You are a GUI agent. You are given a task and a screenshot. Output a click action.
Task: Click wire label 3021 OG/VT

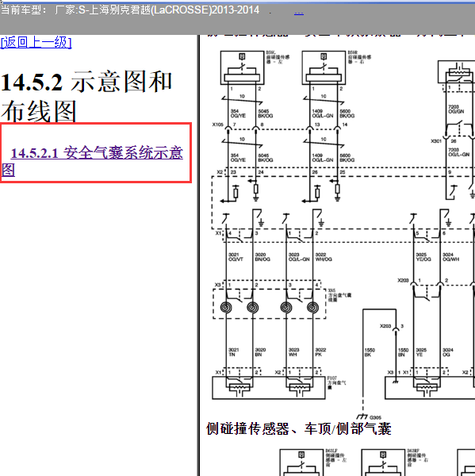click(x=236, y=257)
